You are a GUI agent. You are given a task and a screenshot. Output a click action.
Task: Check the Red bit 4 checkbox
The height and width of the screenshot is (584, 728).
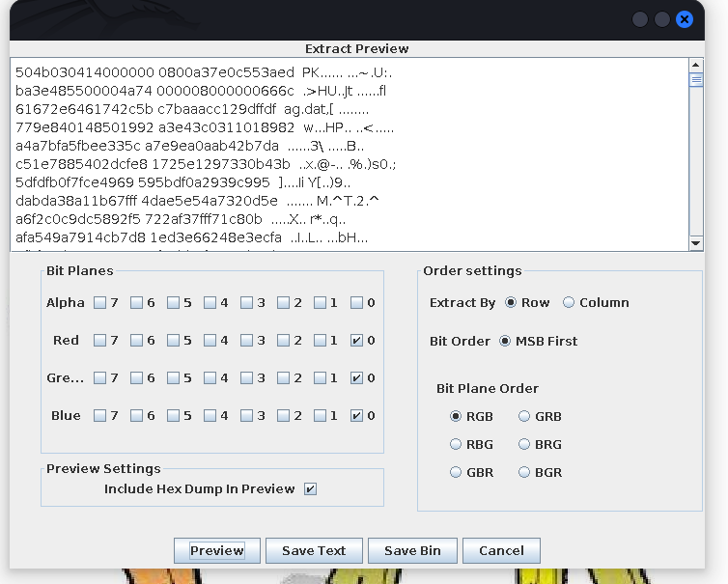(210, 341)
